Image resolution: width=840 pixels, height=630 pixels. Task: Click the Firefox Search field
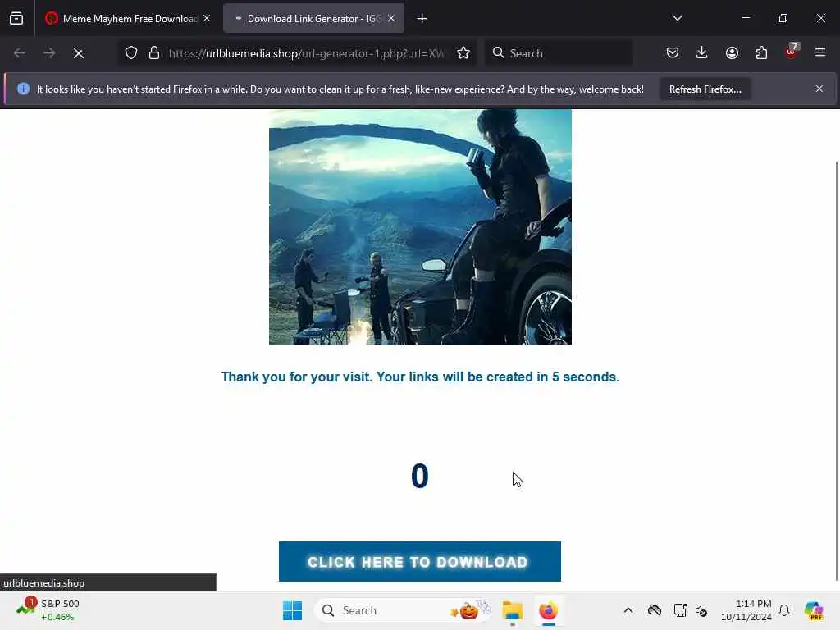[559, 53]
